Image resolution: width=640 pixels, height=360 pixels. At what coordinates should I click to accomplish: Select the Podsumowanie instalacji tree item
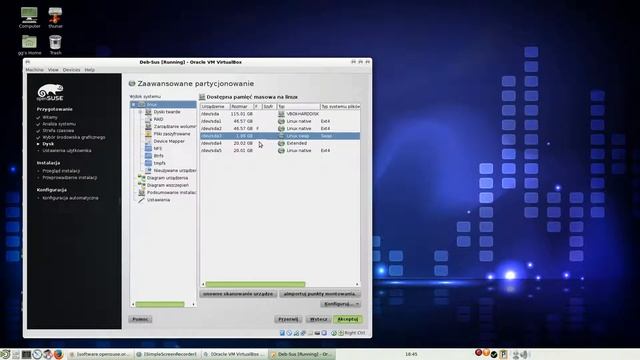(171, 193)
